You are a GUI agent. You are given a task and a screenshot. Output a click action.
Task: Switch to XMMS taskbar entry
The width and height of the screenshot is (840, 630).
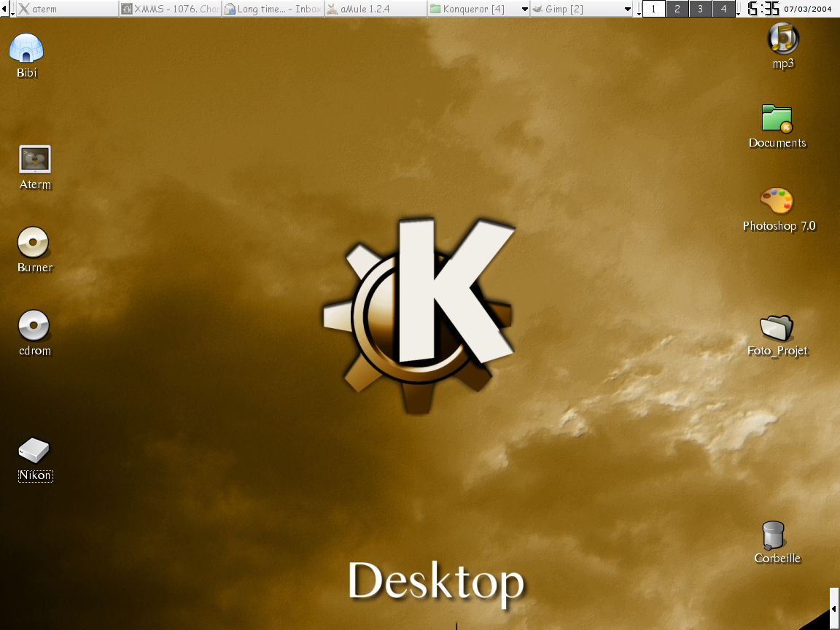pos(170,9)
